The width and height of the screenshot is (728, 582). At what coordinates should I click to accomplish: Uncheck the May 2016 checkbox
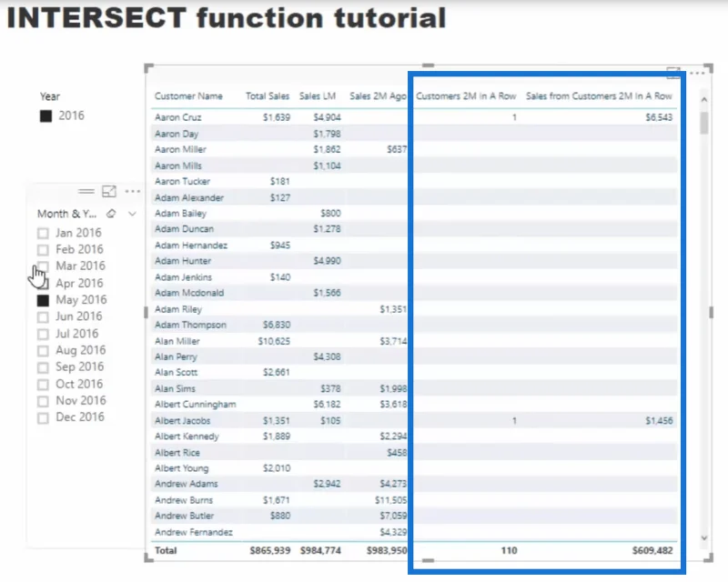(x=43, y=300)
